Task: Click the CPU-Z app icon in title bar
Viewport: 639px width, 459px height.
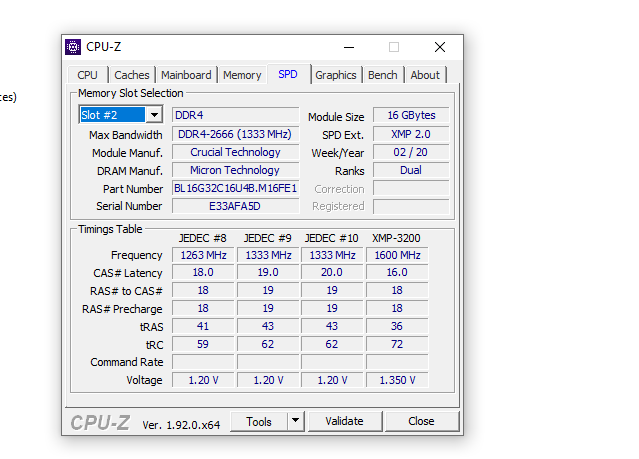Action: pyautogui.click(x=73, y=47)
